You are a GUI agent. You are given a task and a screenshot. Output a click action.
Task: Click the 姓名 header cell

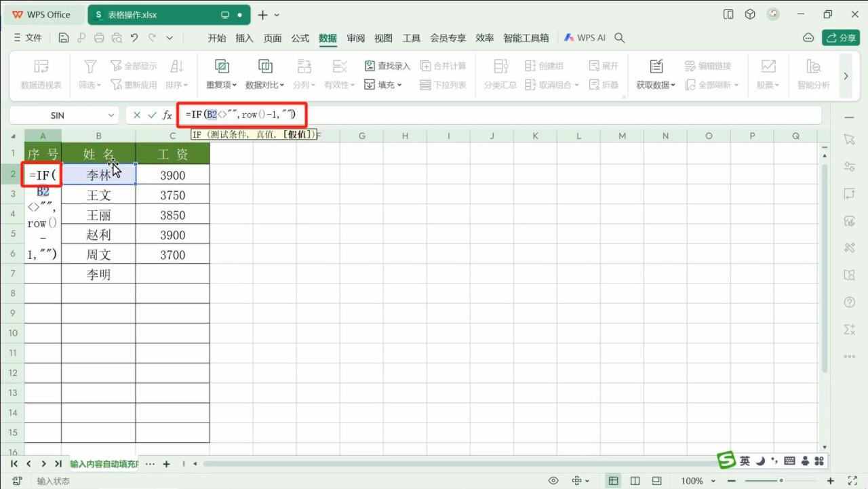tap(98, 155)
